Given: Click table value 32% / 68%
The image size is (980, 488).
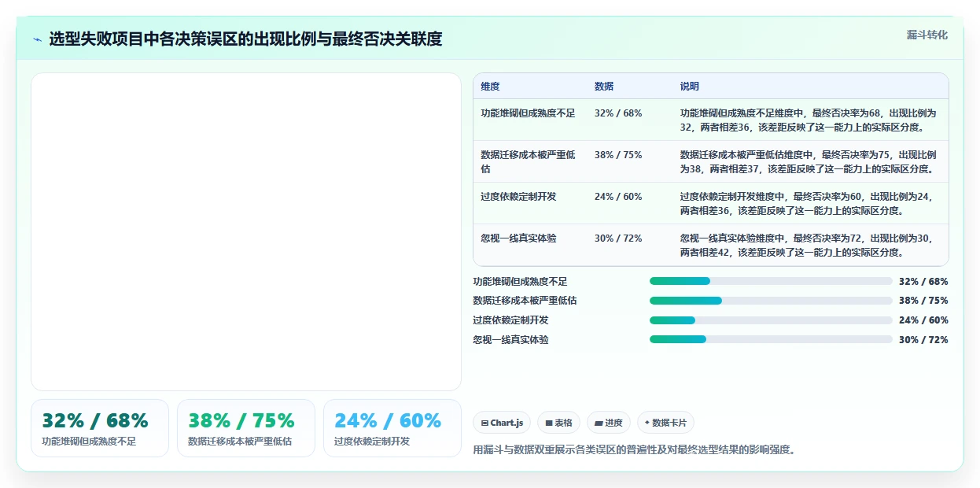Looking at the screenshot, I should pos(618,113).
